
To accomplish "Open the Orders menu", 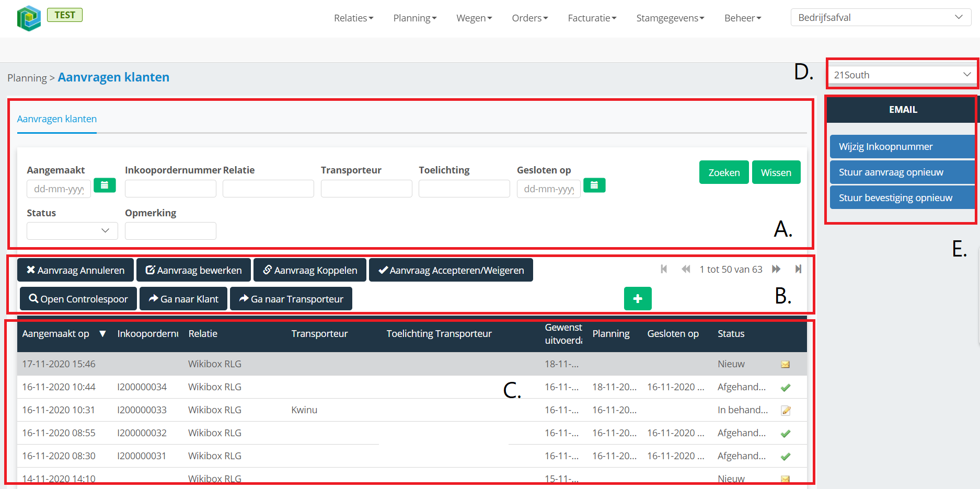I will (x=530, y=18).
